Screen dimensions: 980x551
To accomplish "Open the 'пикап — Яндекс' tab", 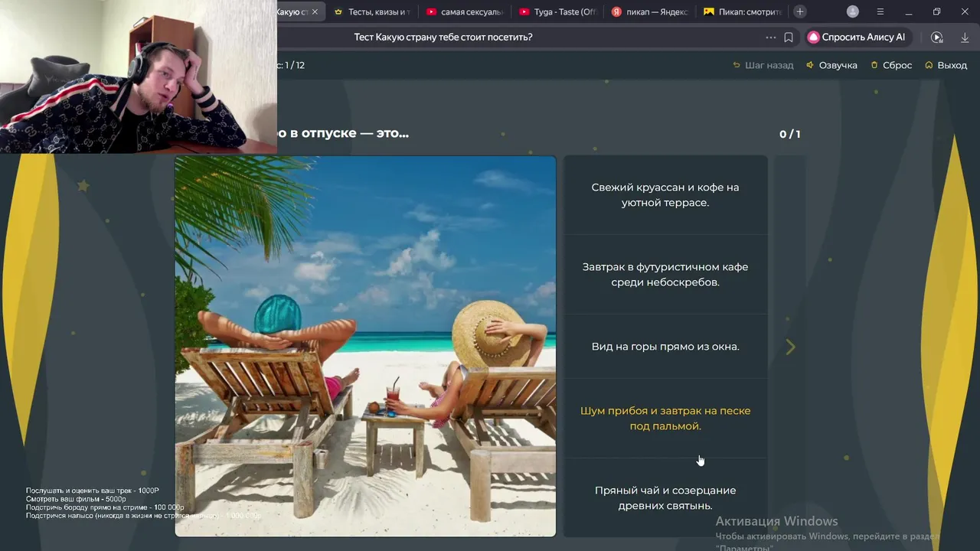I will pos(650,11).
